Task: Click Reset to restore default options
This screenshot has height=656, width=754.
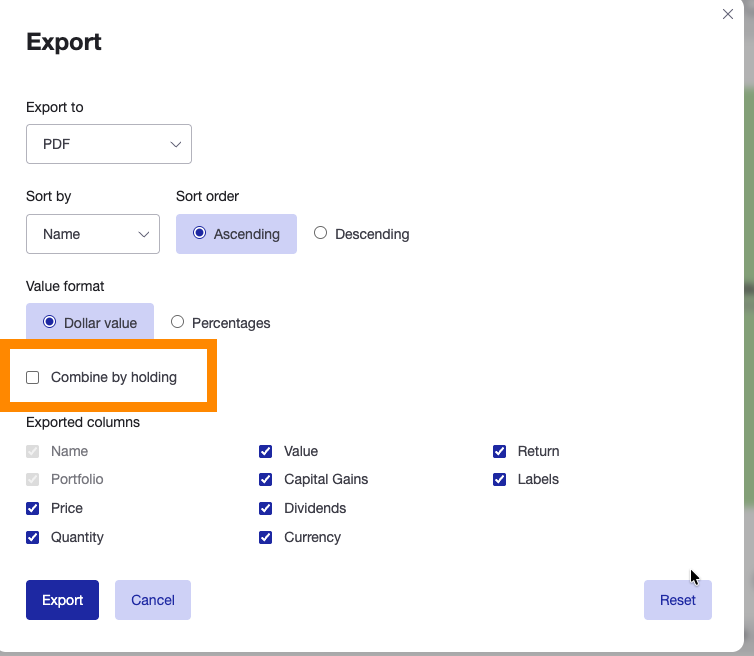Action: 677,600
